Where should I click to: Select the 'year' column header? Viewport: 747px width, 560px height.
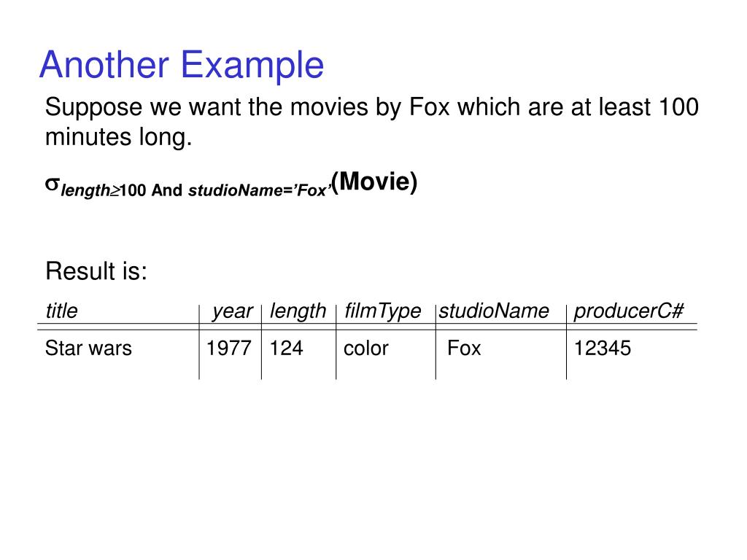[x=233, y=312]
